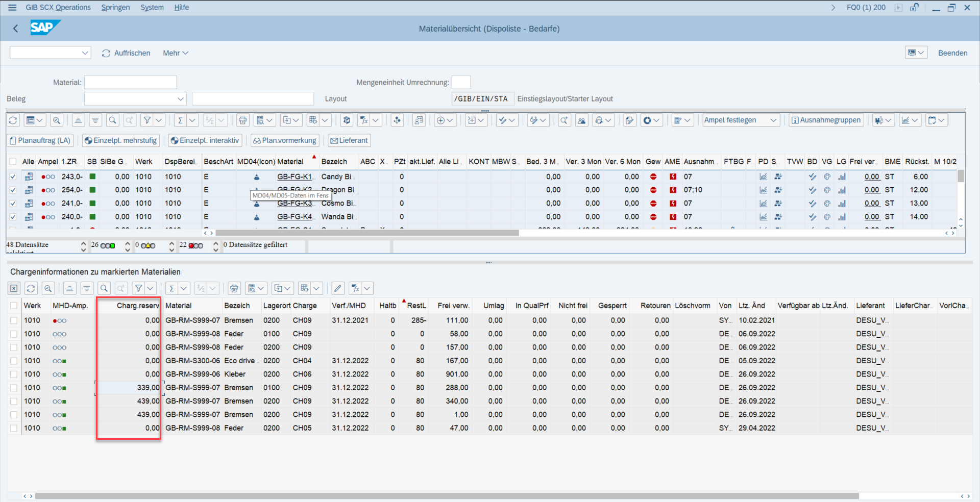Click the sum (Σ) icon in the upper toolbar
Image resolution: width=980 pixels, height=502 pixels.
(x=180, y=120)
